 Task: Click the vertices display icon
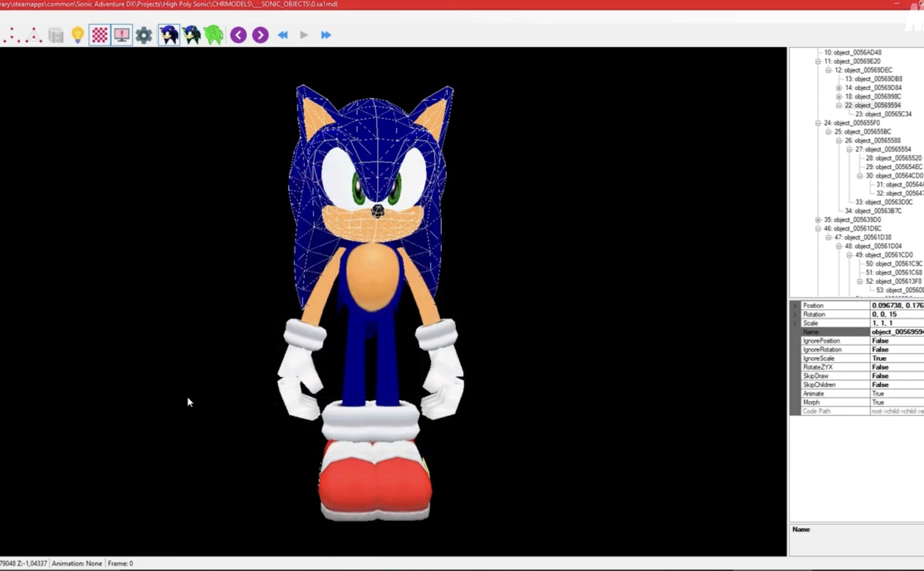point(12,35)
